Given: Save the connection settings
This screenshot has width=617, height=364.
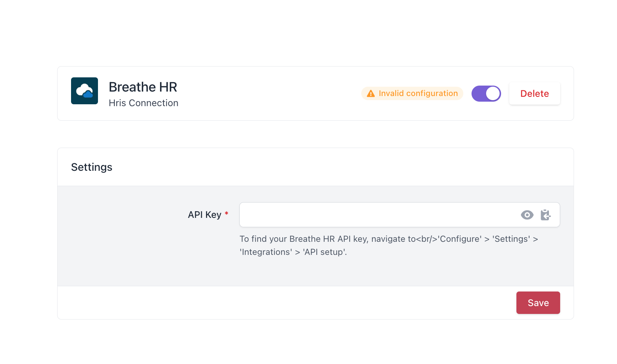Looking at the screenshot, I should [x=538, y=303].
